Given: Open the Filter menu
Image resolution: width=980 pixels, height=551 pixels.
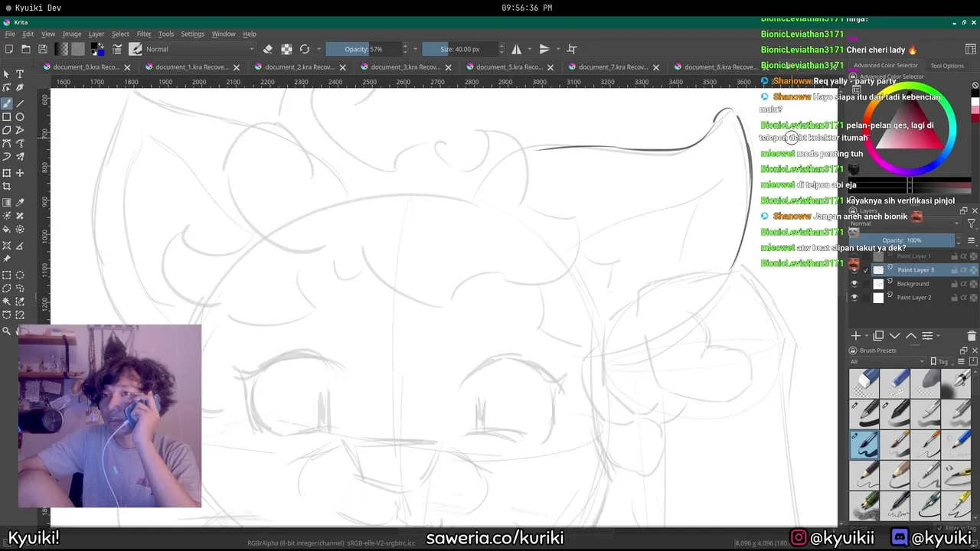Looking at the screenshot, I should coord(144,34).
